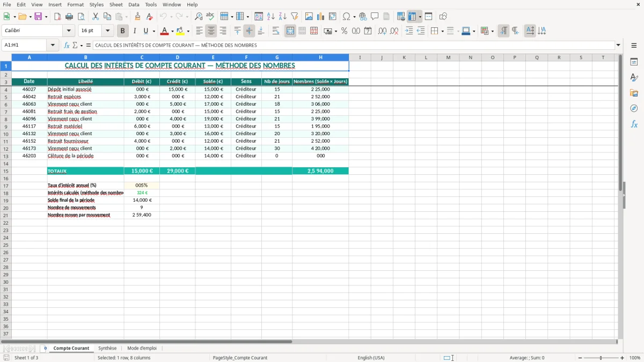This screenshot has width=644, height=362.
Task: Switch to the Synthèse sheet tab
Action: pyautogui.click(x=107, y=349)
